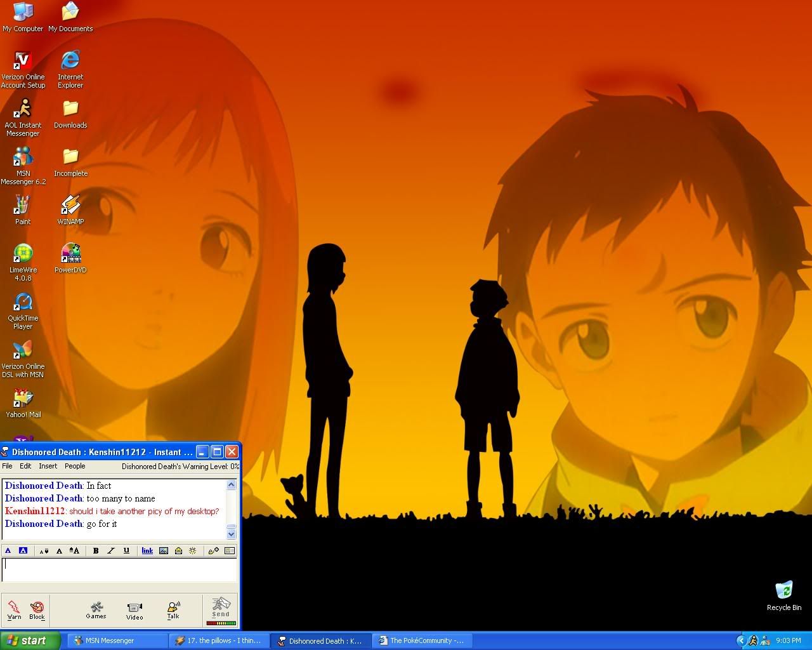Open the People menu in the IM window
812x650 pixels.
point(75,466)
